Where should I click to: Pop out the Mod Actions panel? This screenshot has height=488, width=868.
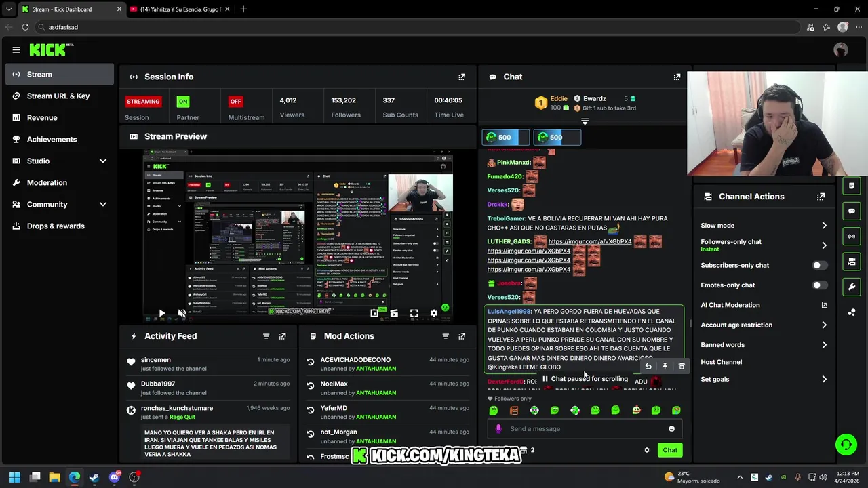462,336
